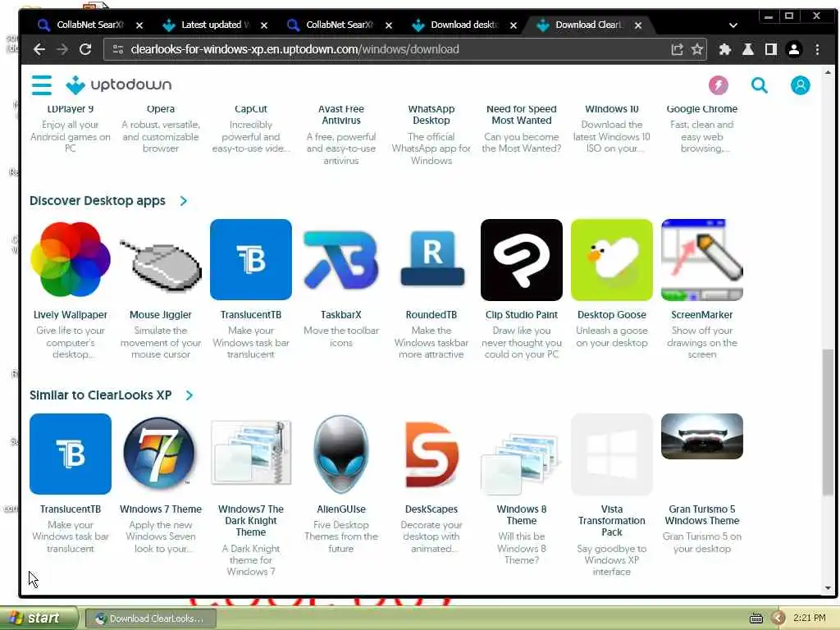Open the Opera app link

pos(161,109)
